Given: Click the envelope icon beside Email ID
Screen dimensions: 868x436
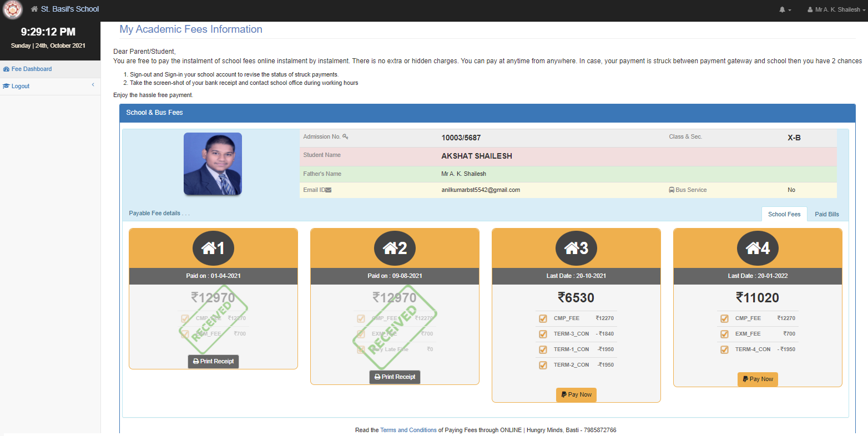Looking at the screenshot, I should (328, 190).
